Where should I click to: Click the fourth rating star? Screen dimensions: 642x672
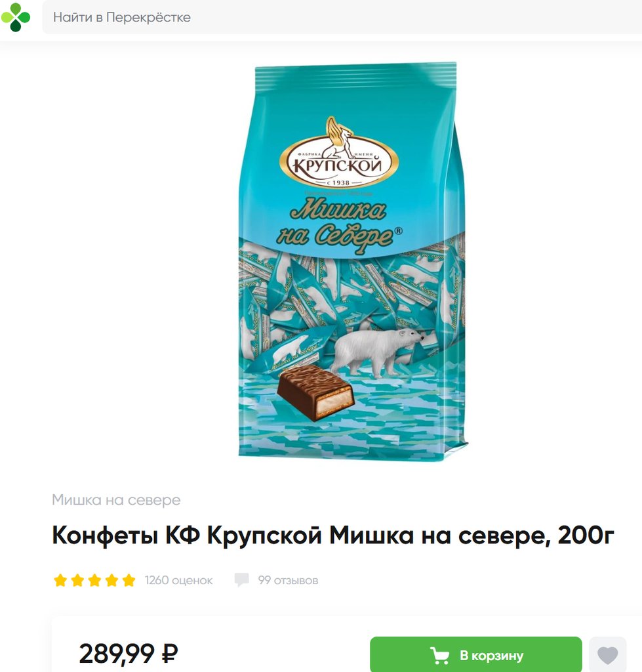pos(111,580)
